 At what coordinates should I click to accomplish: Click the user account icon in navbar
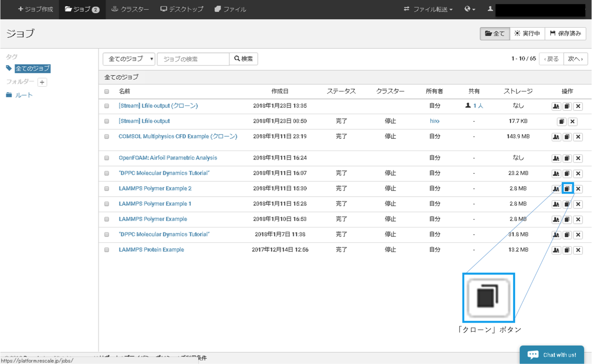[490, 9]
